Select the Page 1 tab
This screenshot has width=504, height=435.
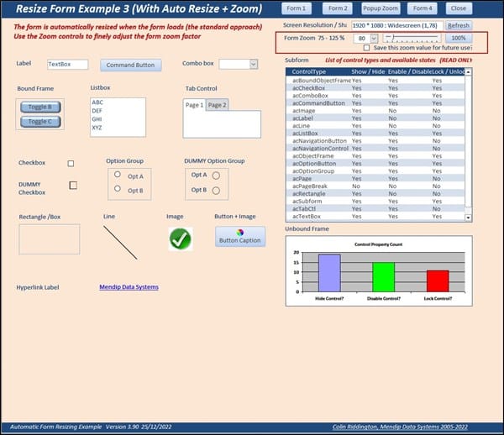[194, 105]
